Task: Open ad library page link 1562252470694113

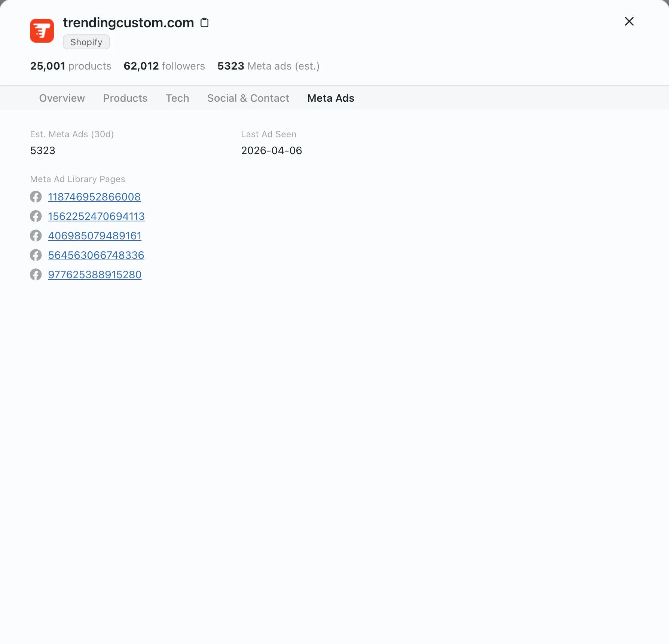Action: click(96, 216)
